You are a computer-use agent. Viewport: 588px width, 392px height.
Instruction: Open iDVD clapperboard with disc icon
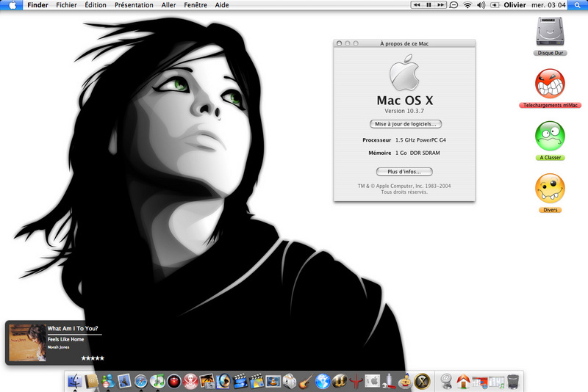[257, 382]
